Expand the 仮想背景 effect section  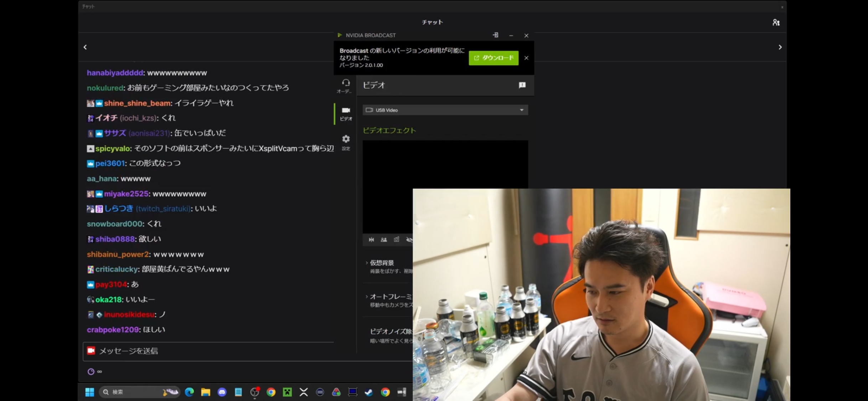tap(381, 263)
